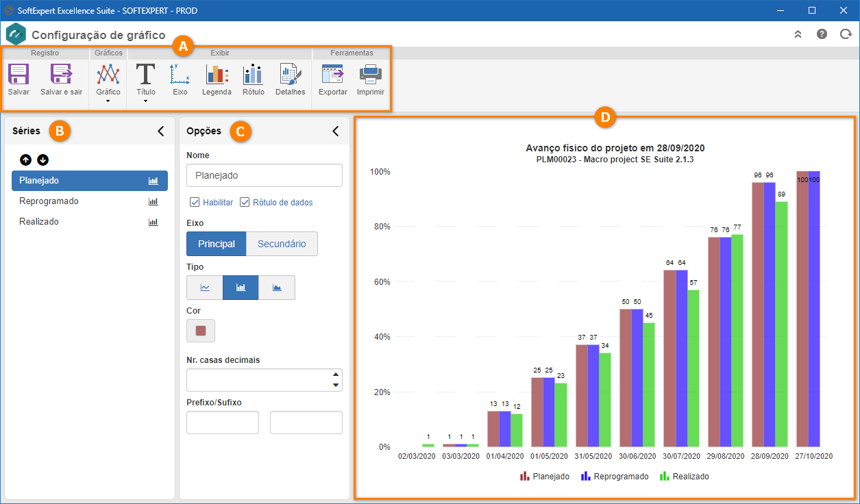Set the axis to Secundário

tap(282, 244)
